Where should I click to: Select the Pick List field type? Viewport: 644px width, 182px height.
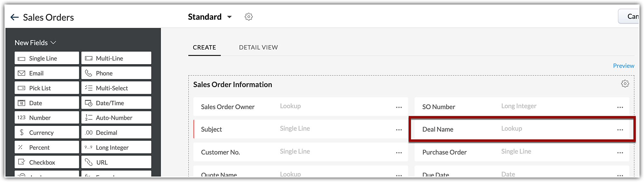pos(47,88)
